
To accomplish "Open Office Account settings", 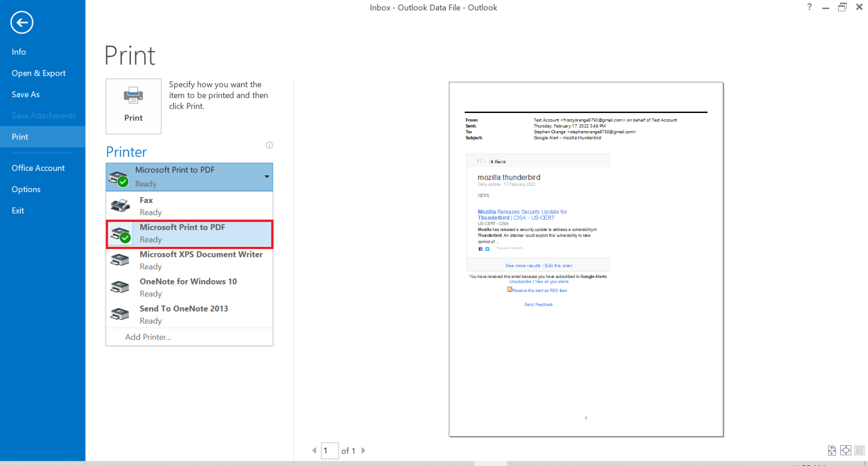I will tap(42, 168).
